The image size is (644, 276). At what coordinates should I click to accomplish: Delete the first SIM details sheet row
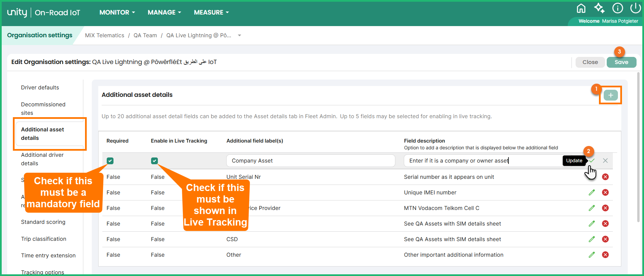(605, 224)
